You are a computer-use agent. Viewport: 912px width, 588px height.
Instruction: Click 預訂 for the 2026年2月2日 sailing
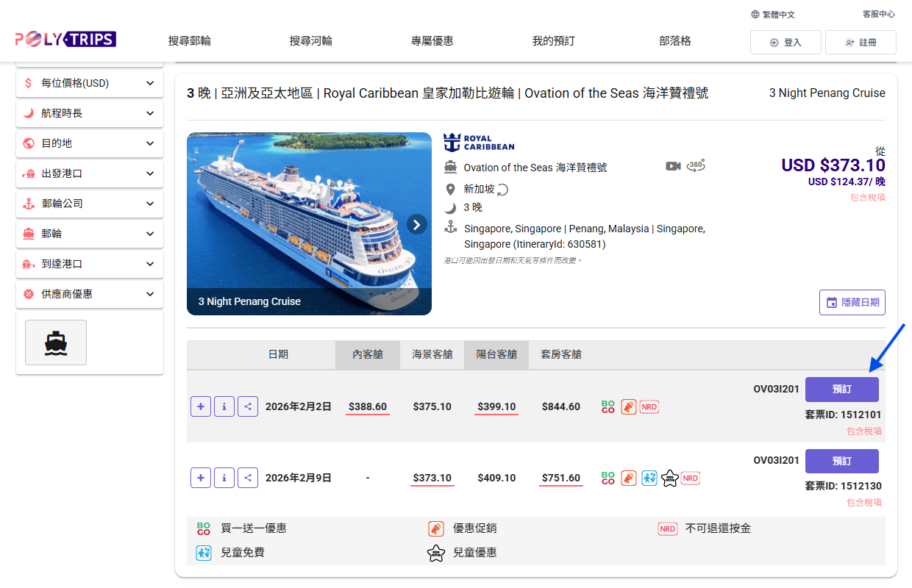(841, 390)
